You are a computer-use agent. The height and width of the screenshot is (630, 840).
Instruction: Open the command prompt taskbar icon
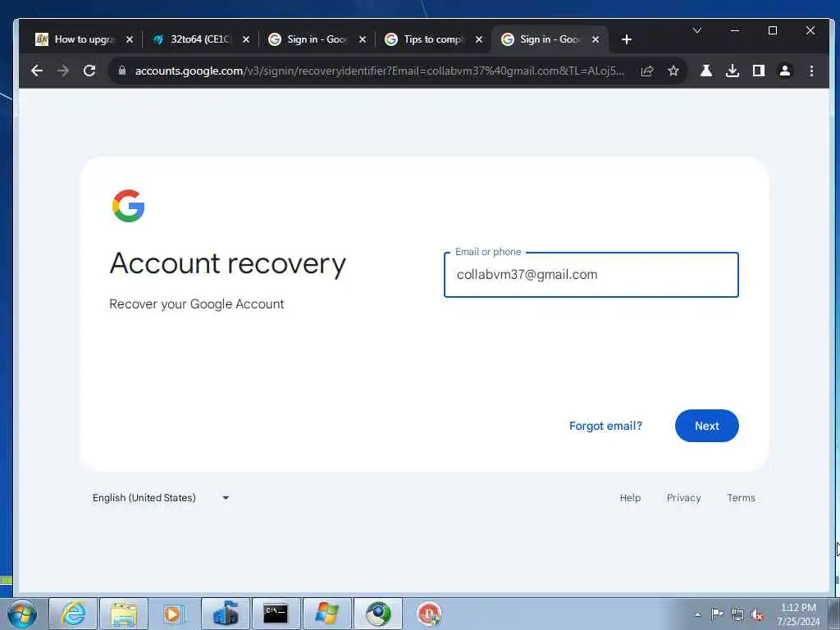276,614
